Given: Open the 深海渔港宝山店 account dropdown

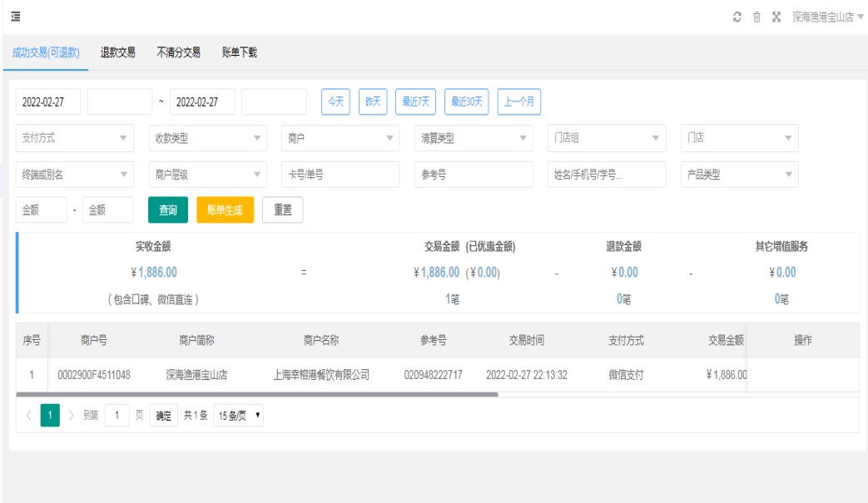Looking at the screenshot, I should pos(826,17).
